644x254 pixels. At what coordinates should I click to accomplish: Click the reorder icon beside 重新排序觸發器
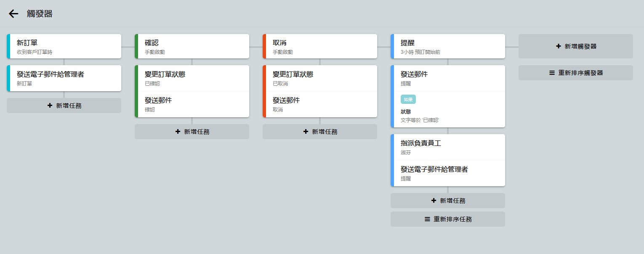552,73
